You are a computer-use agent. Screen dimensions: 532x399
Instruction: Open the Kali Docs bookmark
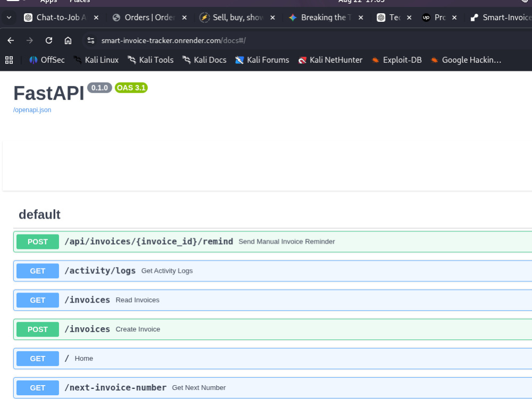click(x=205, y=60)
